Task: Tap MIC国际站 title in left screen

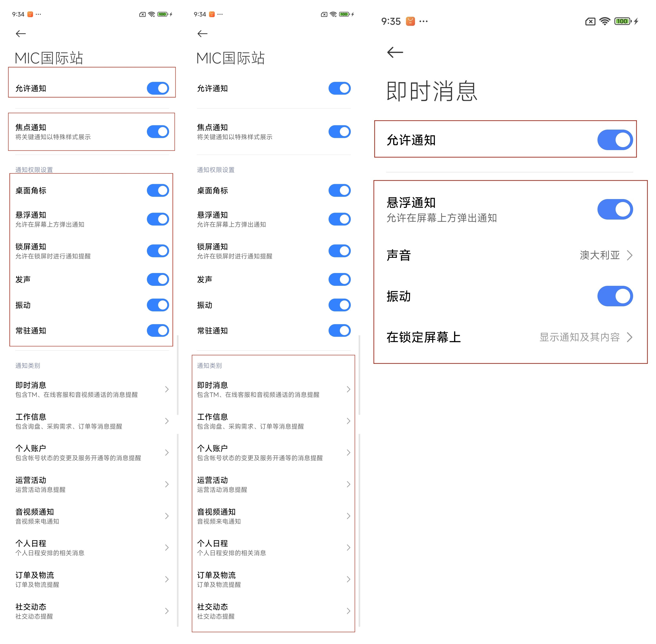Action: [x=49, y=58]
